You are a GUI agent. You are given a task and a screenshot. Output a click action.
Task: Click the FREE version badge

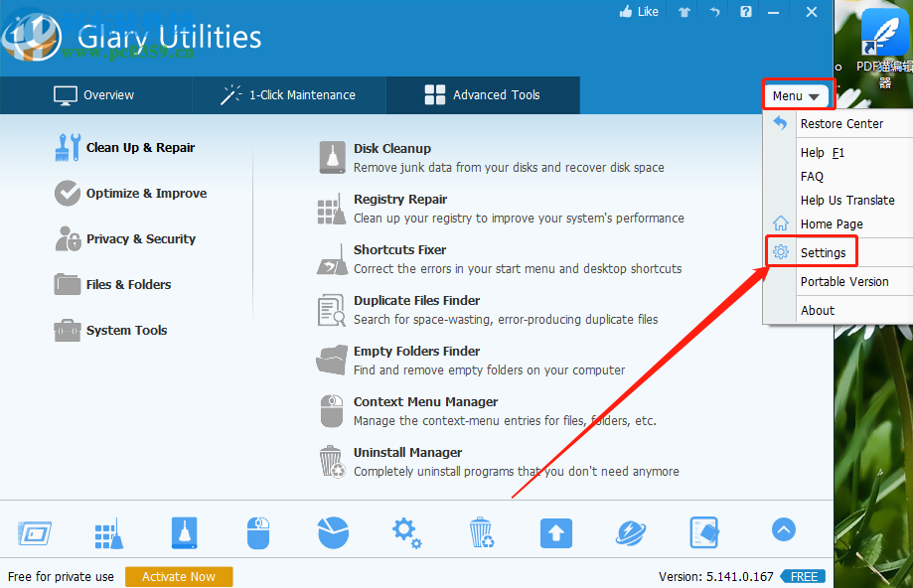[x=804, y=576]
